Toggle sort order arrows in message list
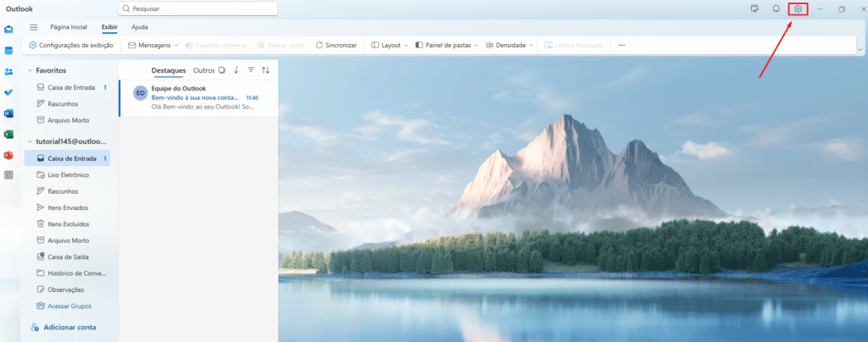 click(265, 70)
